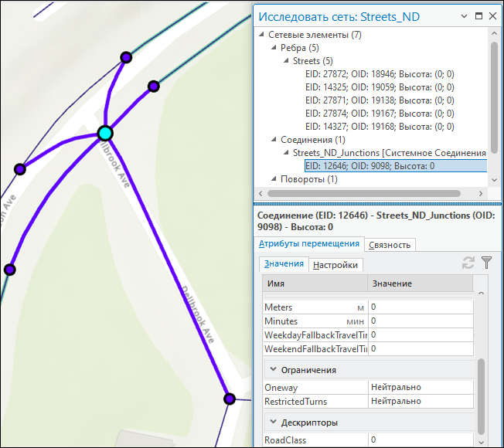Click the tree's horizontal scrollbar thumb
This screenshot has height=448, width=504.
[x=364, y=193]
